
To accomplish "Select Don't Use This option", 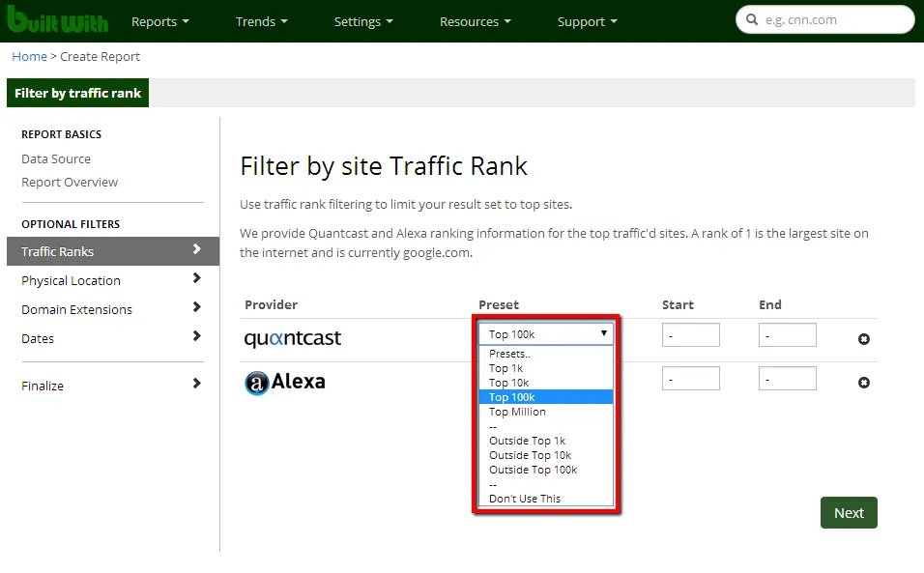I will [x=524, y=499].
